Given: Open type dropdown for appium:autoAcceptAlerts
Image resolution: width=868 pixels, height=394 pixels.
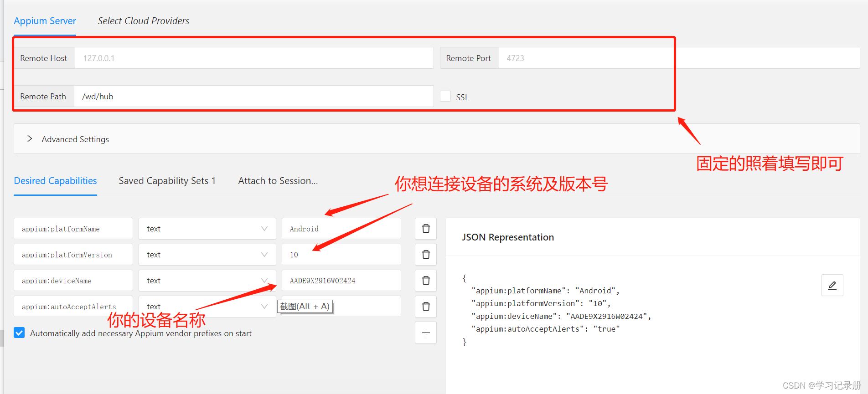Looking at the screenshot, I should (207, 307).
